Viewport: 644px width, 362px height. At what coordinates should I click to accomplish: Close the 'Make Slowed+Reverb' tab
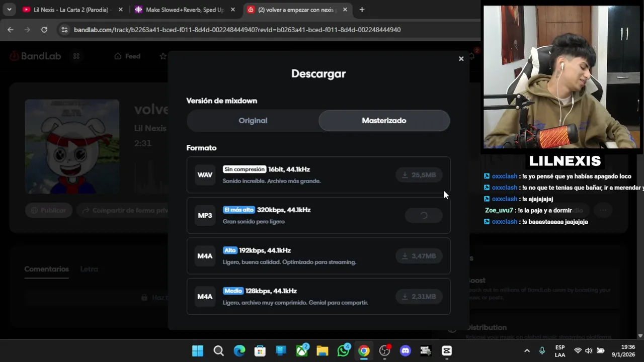[x=232, y=10]
